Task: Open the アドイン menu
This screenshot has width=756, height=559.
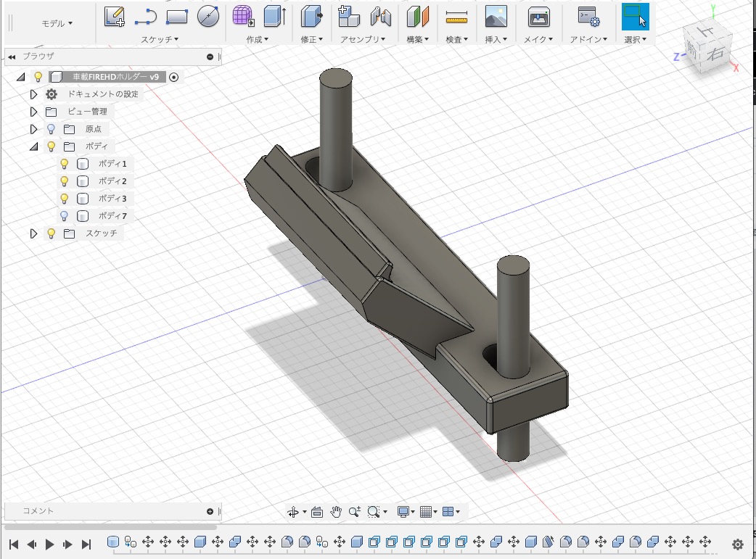Action: [588, 40]
